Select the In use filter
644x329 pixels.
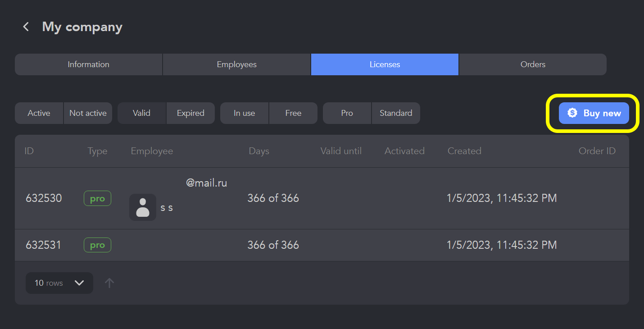point(244,113)
